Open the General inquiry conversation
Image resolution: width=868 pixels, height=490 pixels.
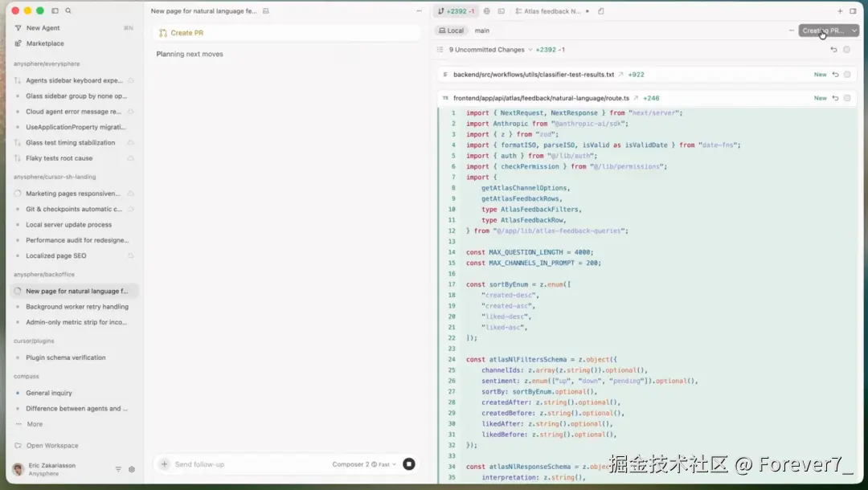tap(74, 393)
